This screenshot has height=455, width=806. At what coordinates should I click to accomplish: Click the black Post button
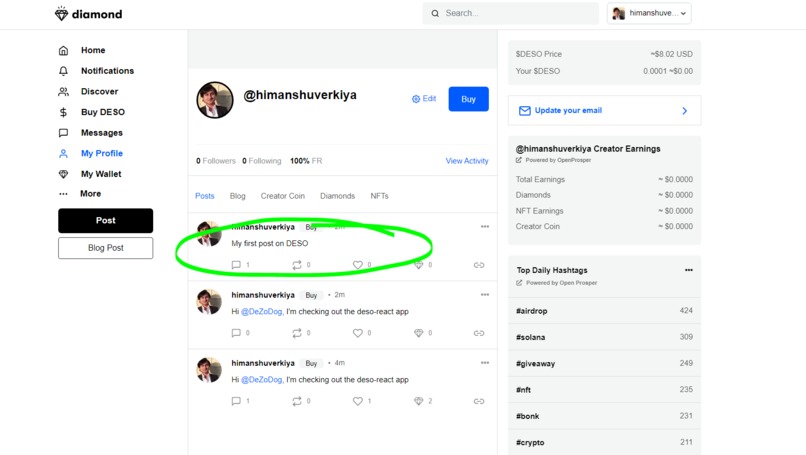click(105, 221)
